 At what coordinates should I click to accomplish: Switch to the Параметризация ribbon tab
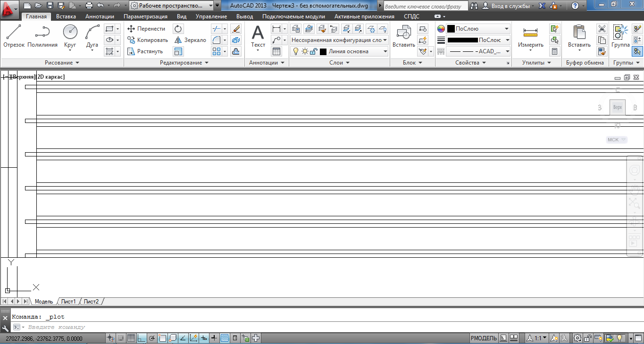click(x=145, y=16)
